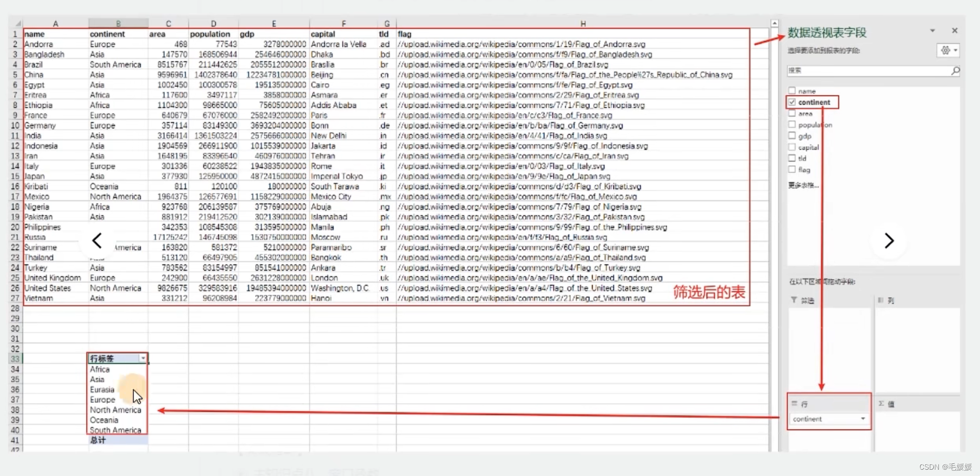980x476 pixels.
Task: Click the columns icon next to 列 area
Action: point(880,300)
